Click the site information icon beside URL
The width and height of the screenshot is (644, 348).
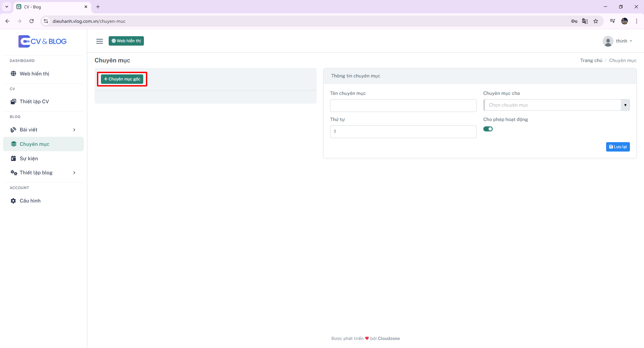[46, 21]
